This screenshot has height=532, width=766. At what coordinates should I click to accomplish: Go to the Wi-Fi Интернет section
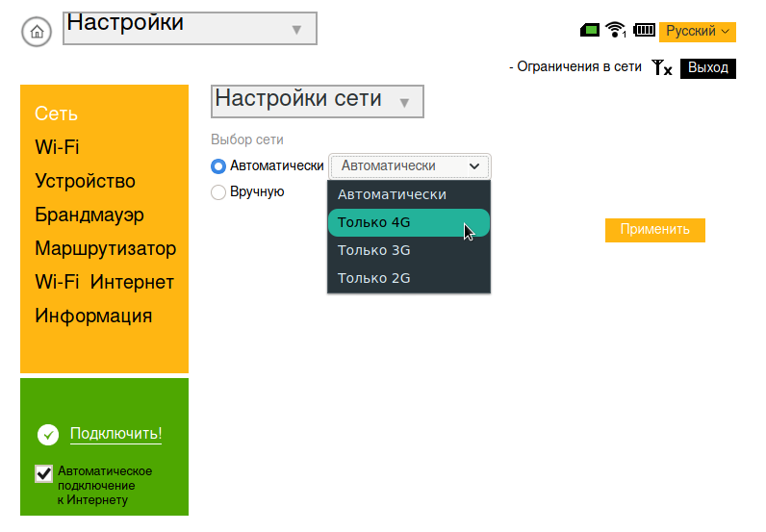pyautogui.click(x=104, y=282)
